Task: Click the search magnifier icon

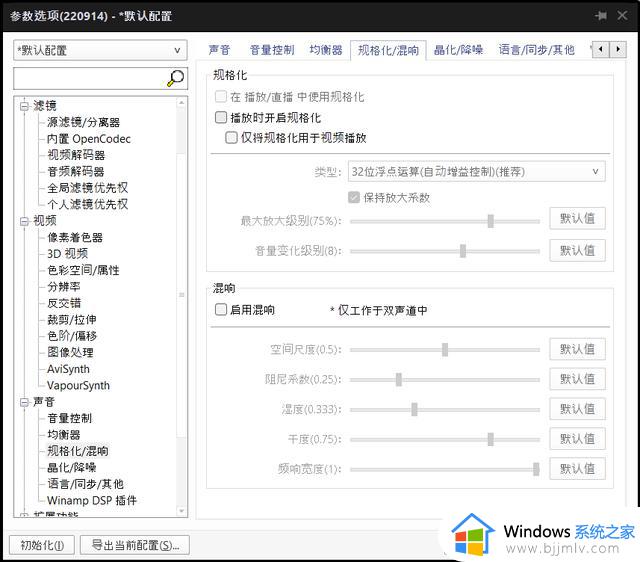Action: point(176,78)
